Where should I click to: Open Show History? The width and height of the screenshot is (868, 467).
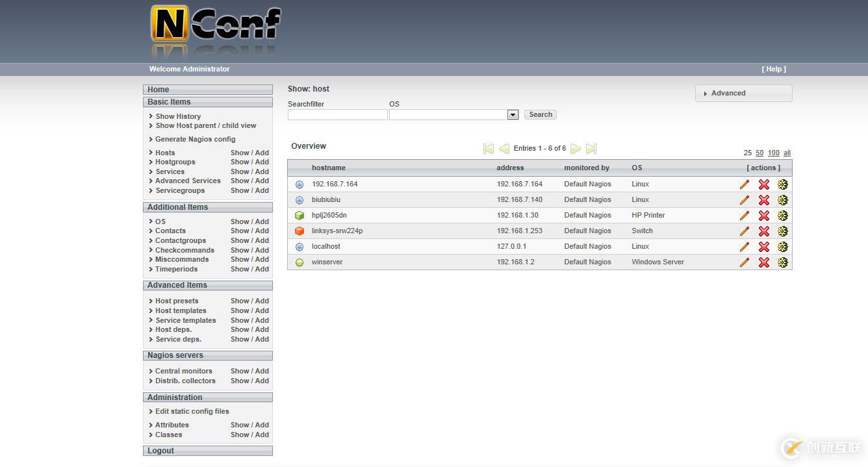click(178, 116)
